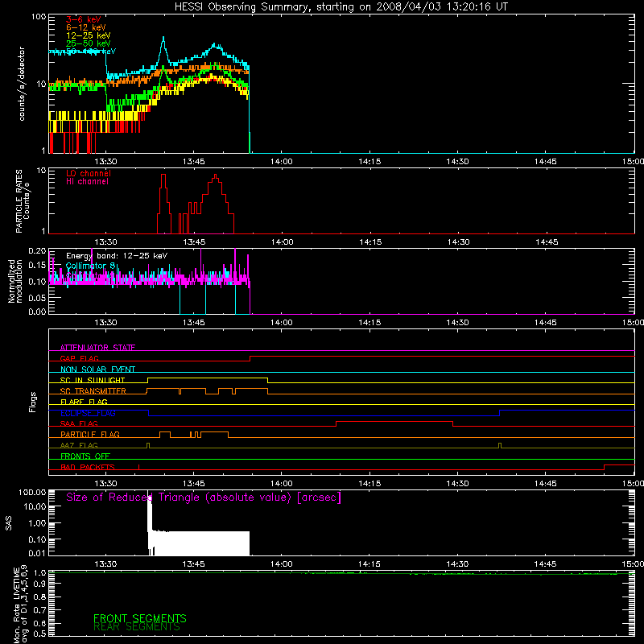Click 'Energy band: 12-25 keV' text
Image resolution: width=644 pixels, height=644 pixels.
pyautogui.click(x=117, y=256)
